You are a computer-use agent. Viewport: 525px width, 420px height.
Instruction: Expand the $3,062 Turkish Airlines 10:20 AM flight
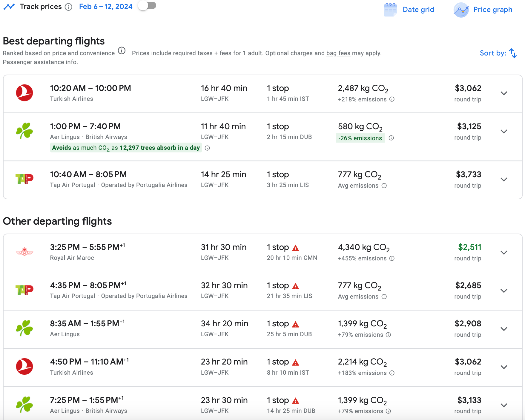point(504,93)
